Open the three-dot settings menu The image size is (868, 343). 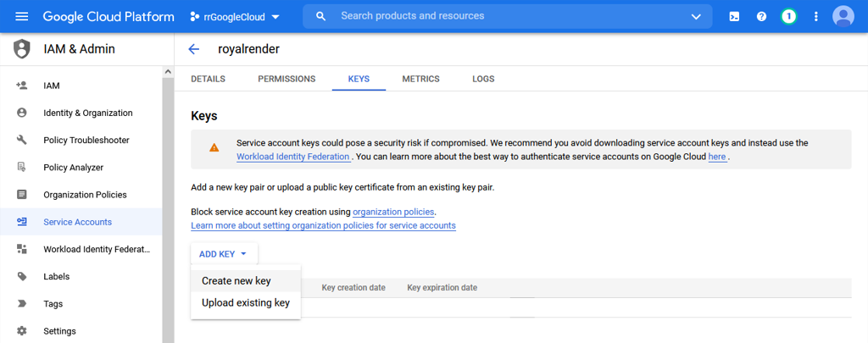click(815, 17)
